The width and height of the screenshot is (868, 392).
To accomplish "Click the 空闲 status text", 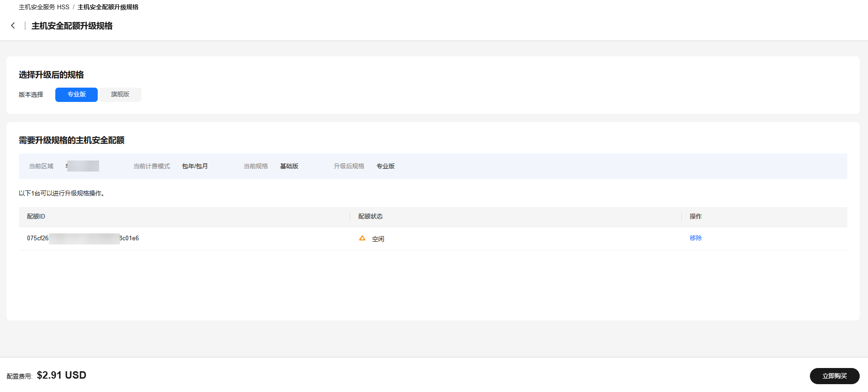I will [378, 239].
